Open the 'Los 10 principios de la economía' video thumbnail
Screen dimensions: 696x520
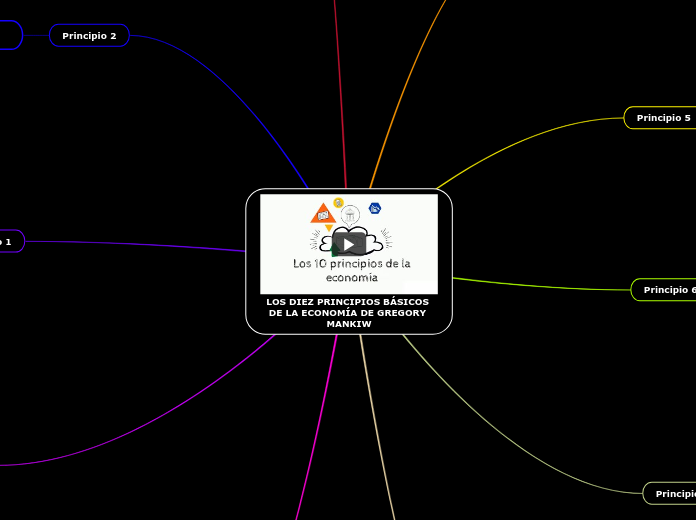[349, 244]
